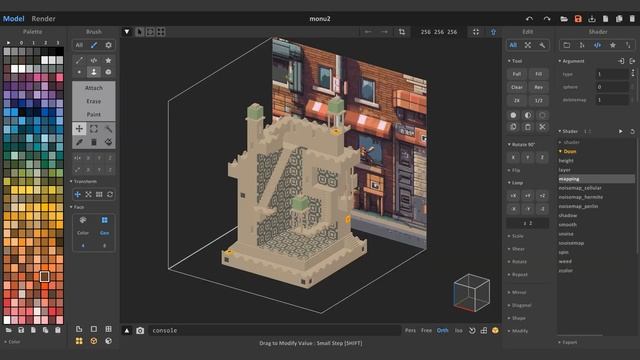Switch to the Render tab

click(43, 19)
